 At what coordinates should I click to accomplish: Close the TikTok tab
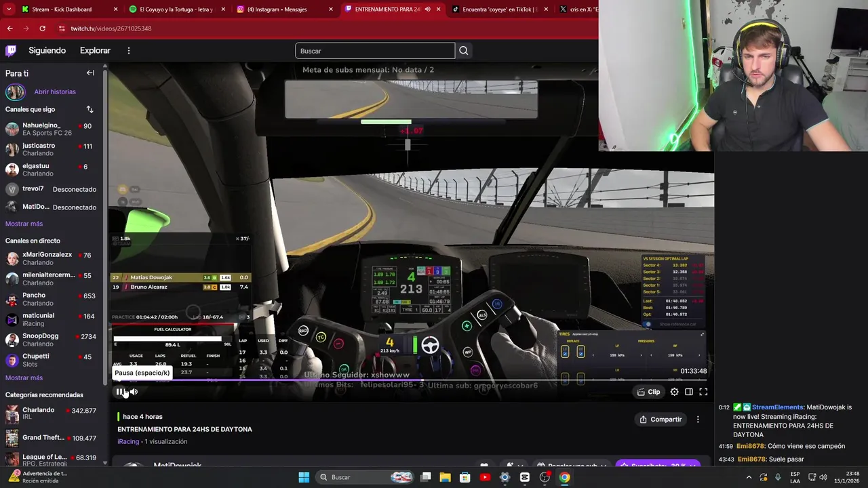[546, 9]
